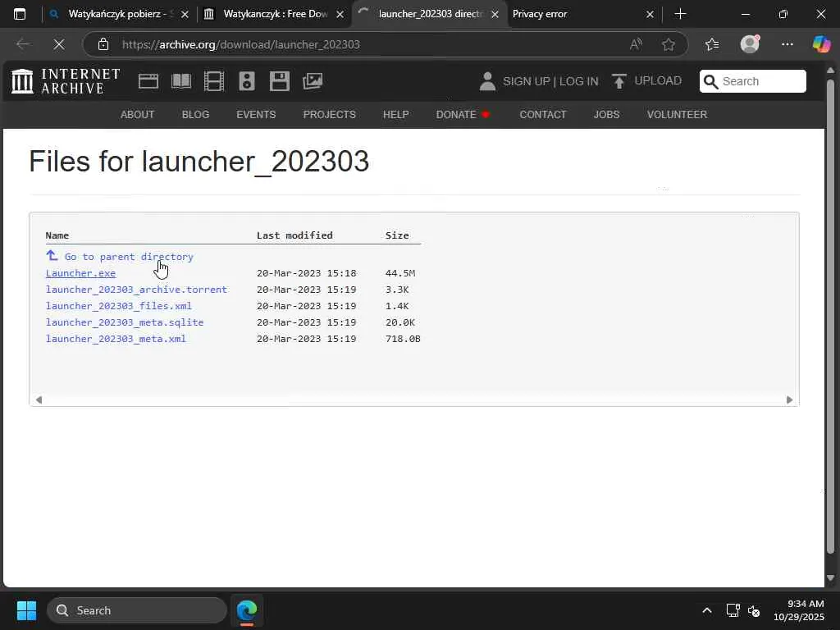Viewport: 840px width, 630px height.
Task: Open the ABOUT menu item
Action: (x=137, y=115)
